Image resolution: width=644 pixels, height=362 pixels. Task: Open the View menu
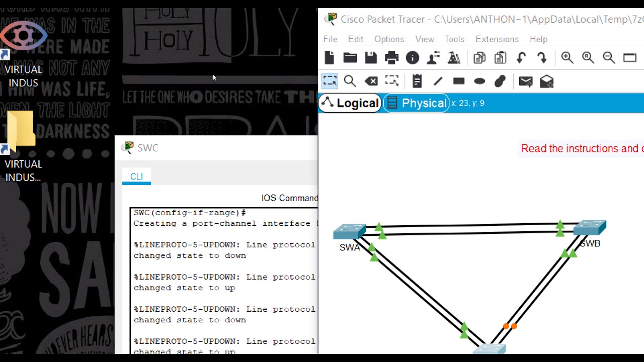click(x=424, y=39)
